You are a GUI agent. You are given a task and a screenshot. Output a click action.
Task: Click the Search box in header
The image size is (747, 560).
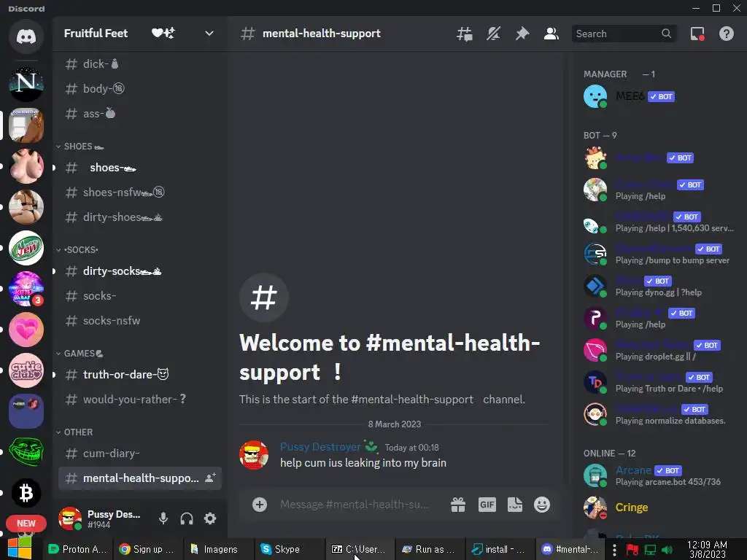click(x=624, y=34)
